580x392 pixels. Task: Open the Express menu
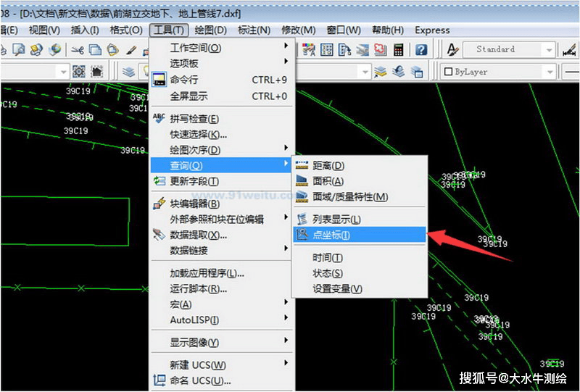(432, 30)
